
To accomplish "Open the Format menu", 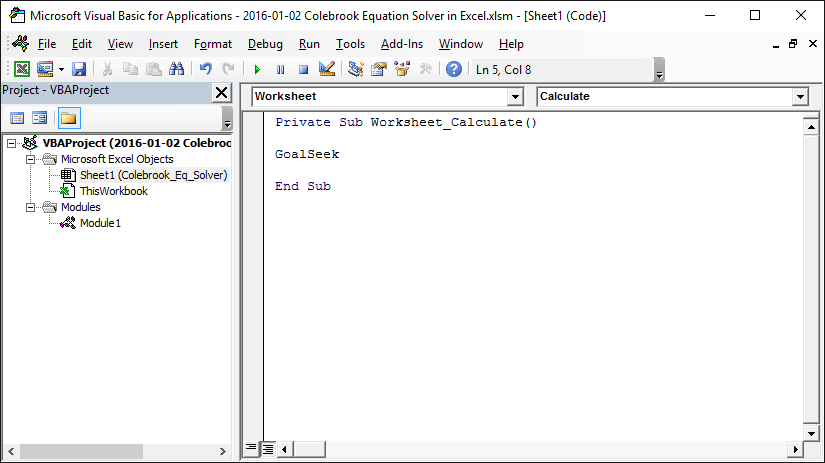I will click(213, 44).
